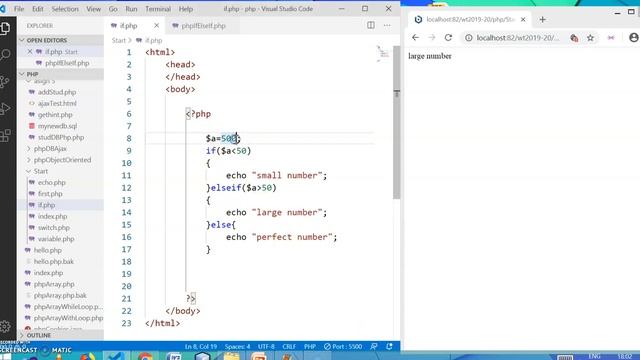Close the localhost browser tab

point(523,19)
